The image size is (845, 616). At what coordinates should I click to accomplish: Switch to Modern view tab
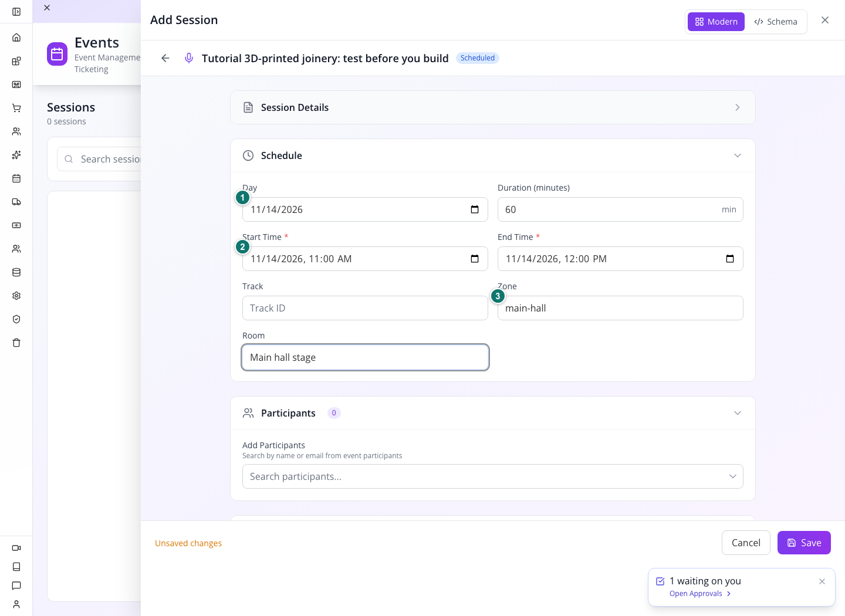pos(716,22)
